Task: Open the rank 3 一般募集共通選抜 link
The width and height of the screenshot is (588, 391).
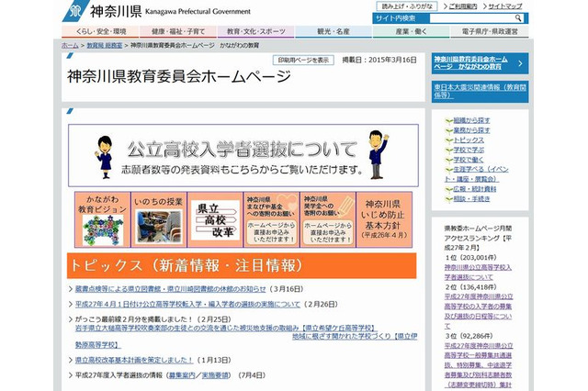Action: pos(479,365)
